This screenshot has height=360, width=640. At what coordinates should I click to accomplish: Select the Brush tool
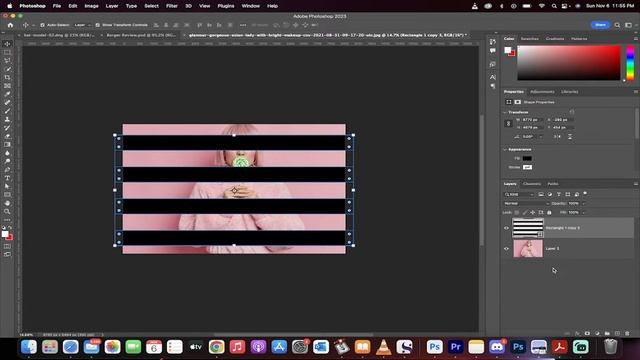tap(7, 111)
